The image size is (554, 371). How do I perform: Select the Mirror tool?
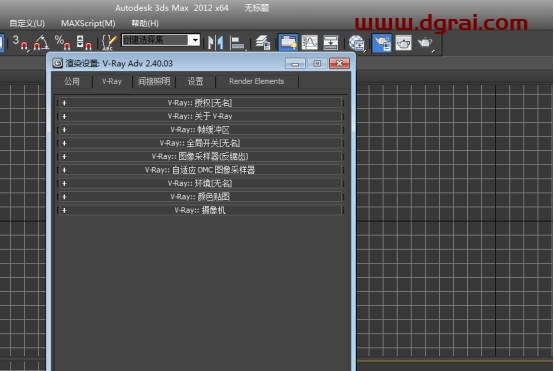[x=216, y=42]
